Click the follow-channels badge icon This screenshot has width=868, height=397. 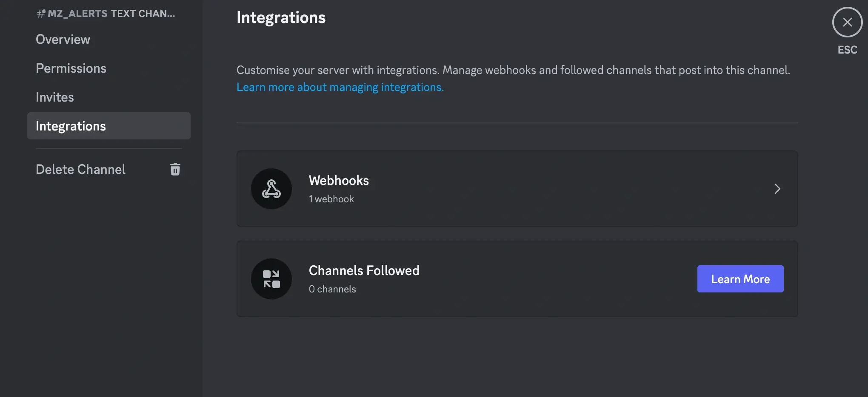[271, 279]
